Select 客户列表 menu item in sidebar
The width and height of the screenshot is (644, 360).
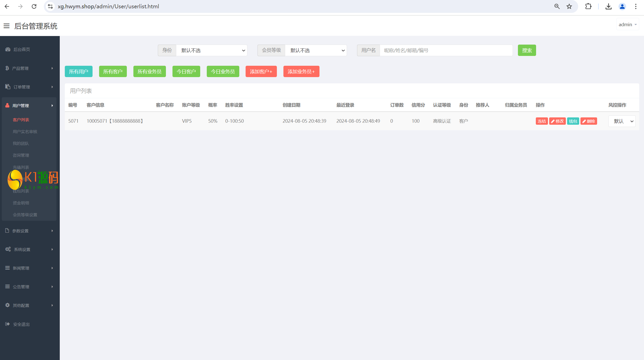click(21, 119)
